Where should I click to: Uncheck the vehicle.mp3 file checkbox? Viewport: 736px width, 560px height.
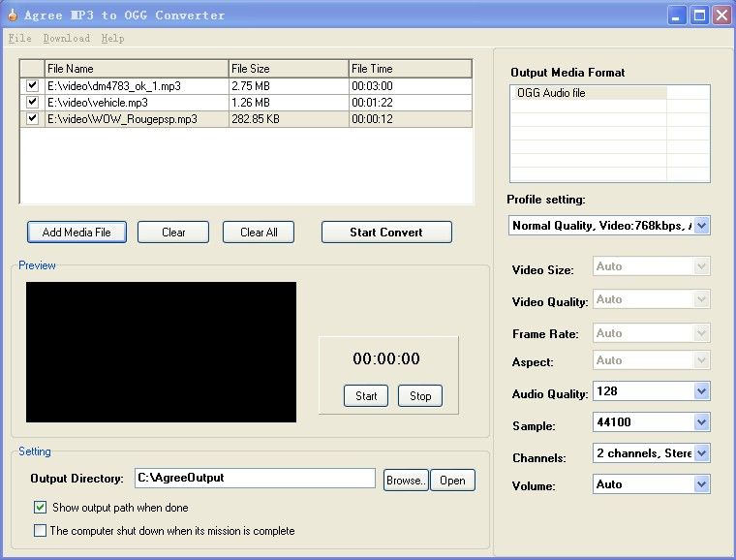(x=32, y=102)
